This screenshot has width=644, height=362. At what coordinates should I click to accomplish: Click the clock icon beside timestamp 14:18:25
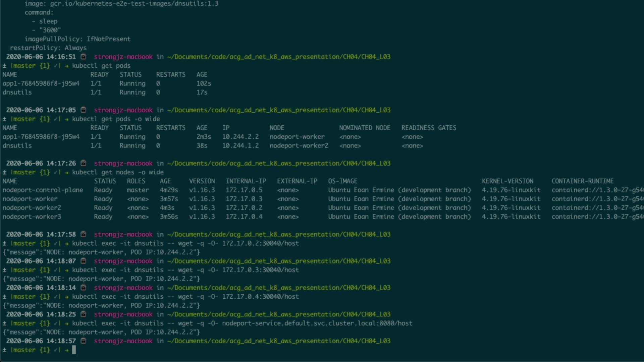tap(84, 314)
